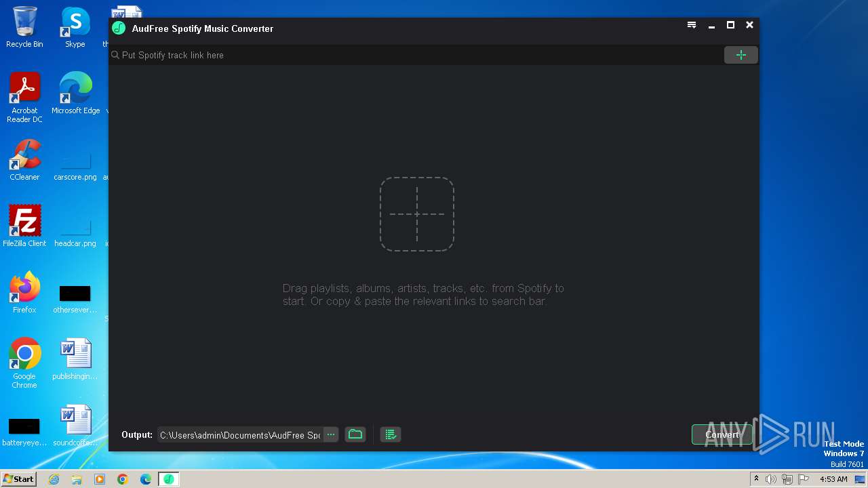Click the Convert button
The height and width of the screenshot is (488, 868).
[722, 435]
